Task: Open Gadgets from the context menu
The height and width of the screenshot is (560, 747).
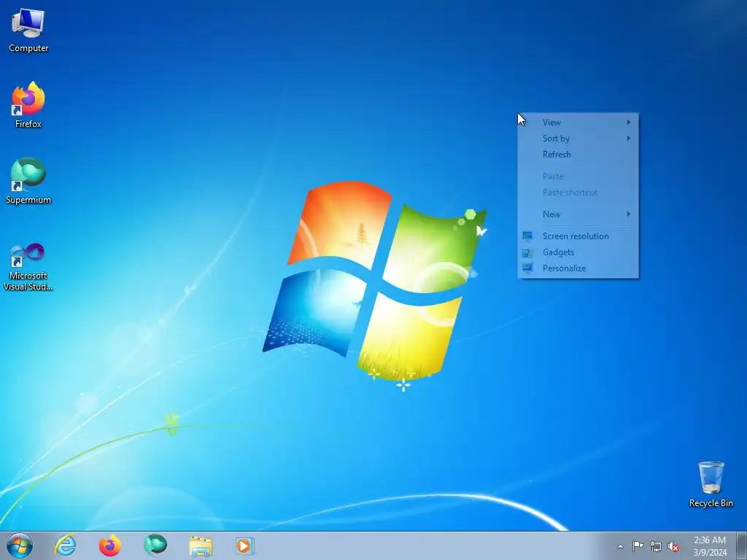Action: click(578, 252)
